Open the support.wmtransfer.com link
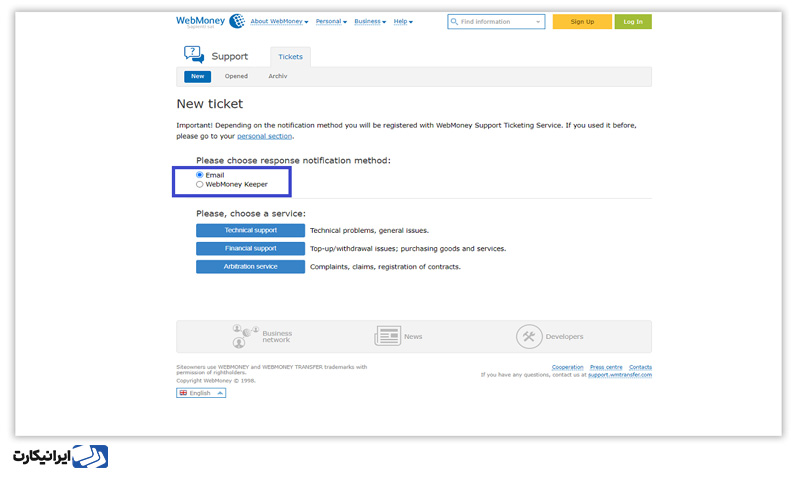Image resolution: width=800 pixels, height=477 pixels. [x=620, y=375]
